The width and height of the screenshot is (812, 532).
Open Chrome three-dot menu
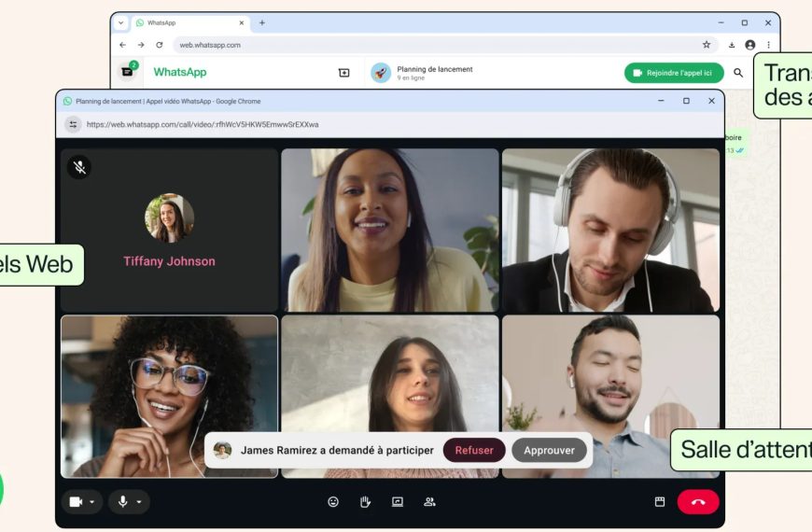[768, 45]
